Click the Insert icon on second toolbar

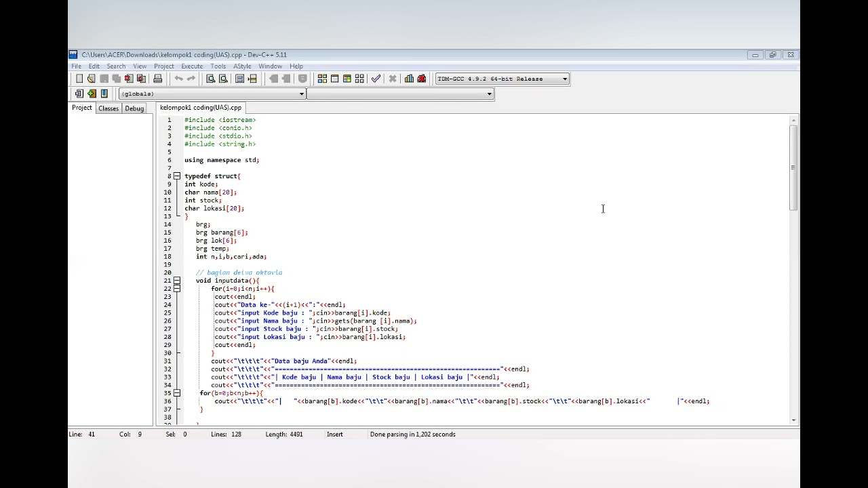(x=79, y=94)
